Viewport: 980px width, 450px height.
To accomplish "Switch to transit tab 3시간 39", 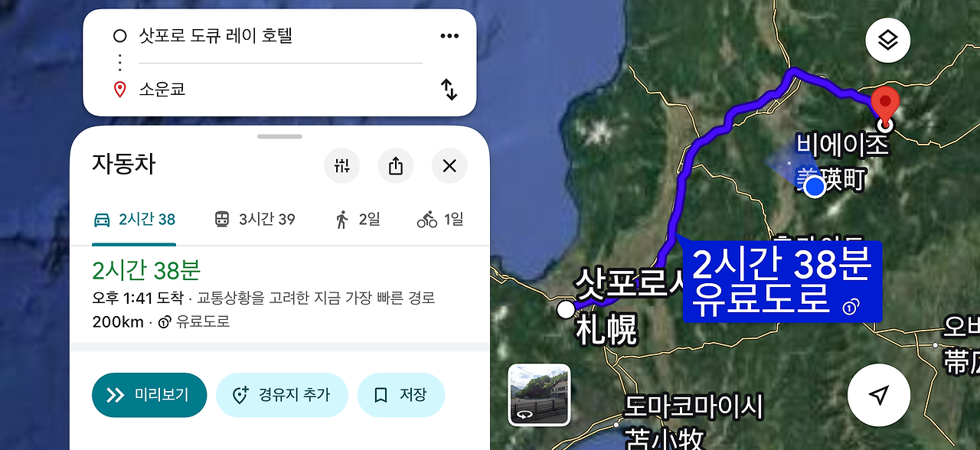I will 254,220.
